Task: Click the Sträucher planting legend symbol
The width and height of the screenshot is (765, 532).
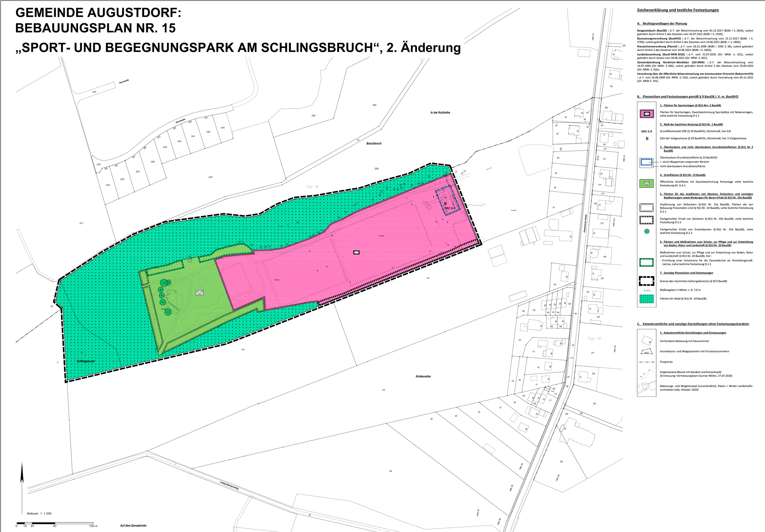Action: click(x=646, y=207)
